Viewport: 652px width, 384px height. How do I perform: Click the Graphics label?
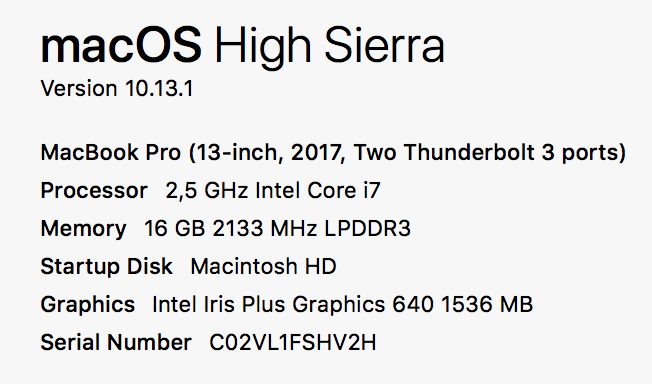[x=88, y=305]
